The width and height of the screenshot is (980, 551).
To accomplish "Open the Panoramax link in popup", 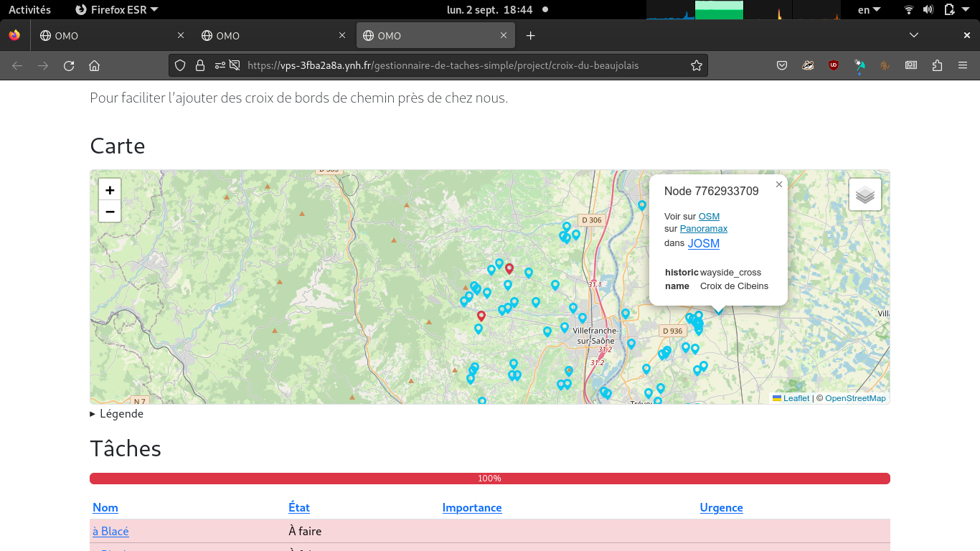I will (x=703, y=229).
